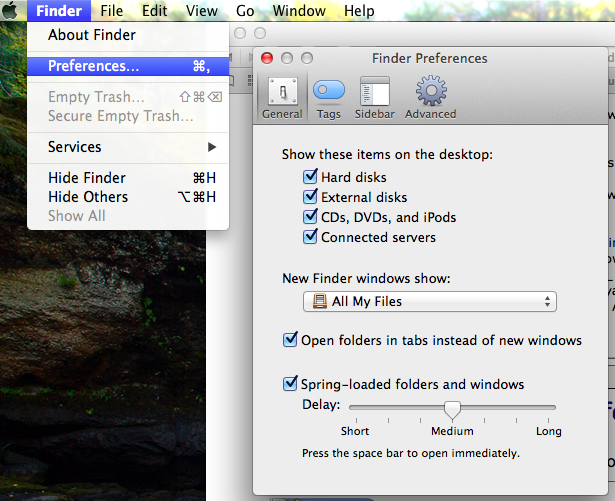The width and height of the screenshot is (615, 501).
Task: Click the Finder Preferences title text
Action: tap(429, 58)
